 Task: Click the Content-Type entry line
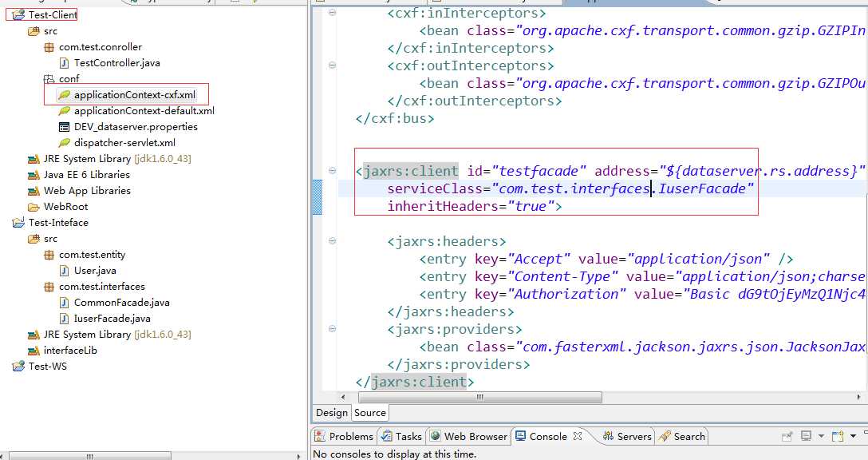(x=642, y=277)
